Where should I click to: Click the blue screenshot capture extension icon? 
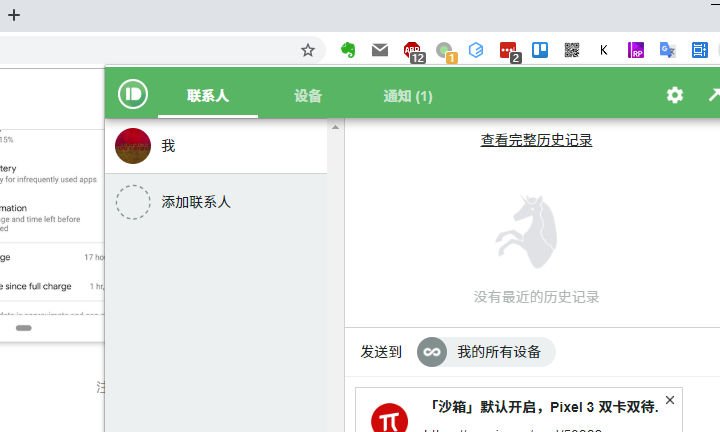coord(700,50)
